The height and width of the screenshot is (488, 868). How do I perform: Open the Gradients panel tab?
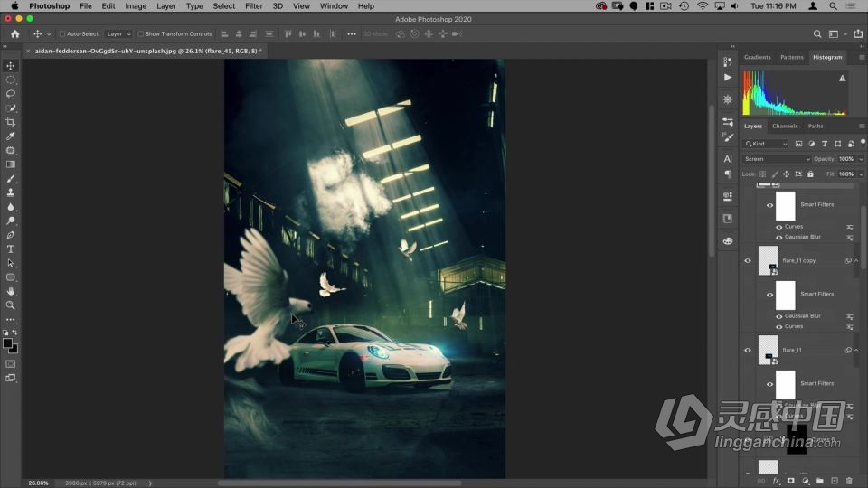757,57
